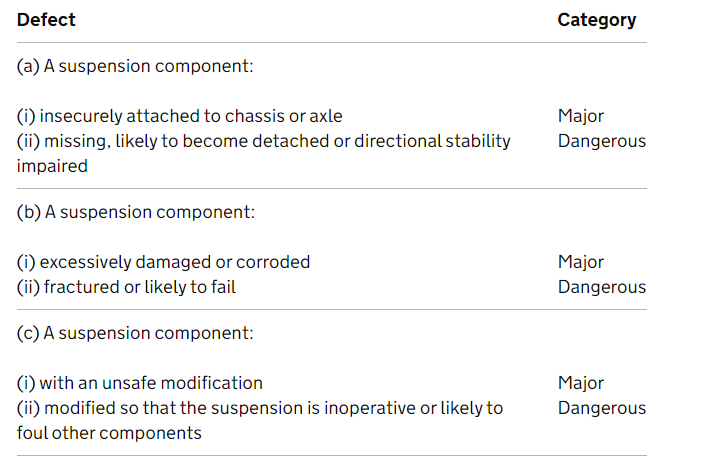Screen dimensions: 708x465
Task: Click the 'with an unsafe modification' defect
Action: click(140, 383)
